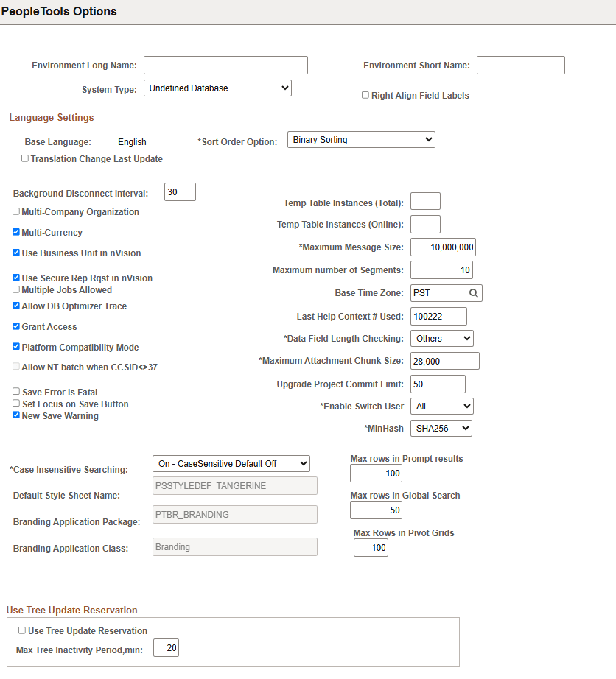Disable Use Business Unit in nVision

pos(15,253)
